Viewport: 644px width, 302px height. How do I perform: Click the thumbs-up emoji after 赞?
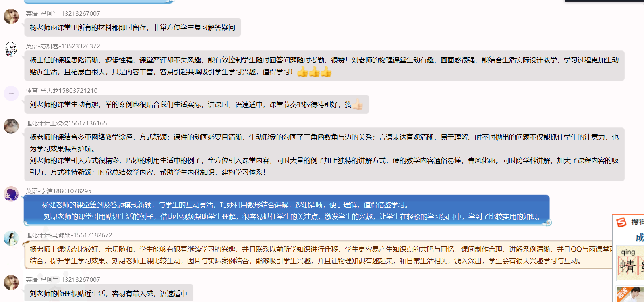tap(358, 104)
